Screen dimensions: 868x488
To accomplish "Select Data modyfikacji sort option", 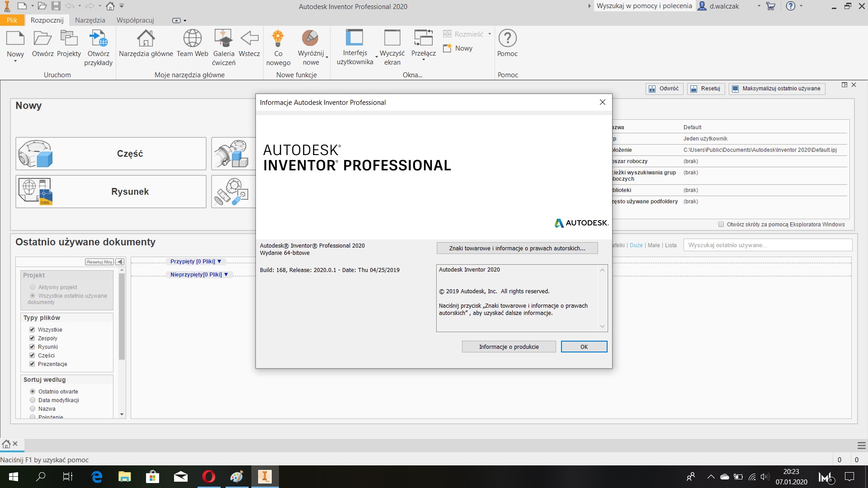I will tap(33, 400).
